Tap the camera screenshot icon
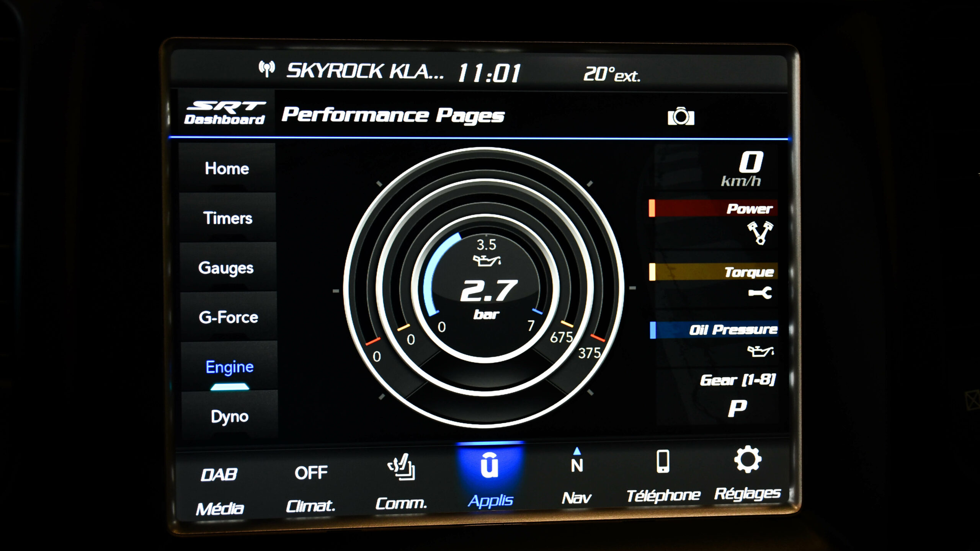This screenshot has width=980, height=551. (x=681, y=117)
